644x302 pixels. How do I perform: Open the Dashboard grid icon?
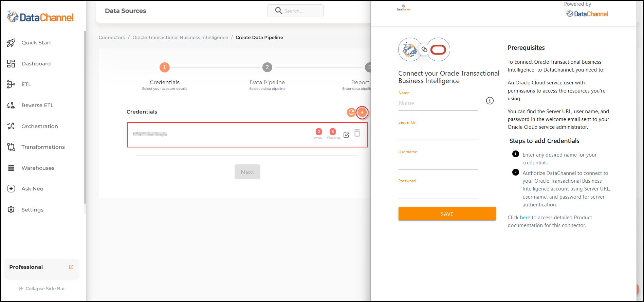(x=11, y=64)
